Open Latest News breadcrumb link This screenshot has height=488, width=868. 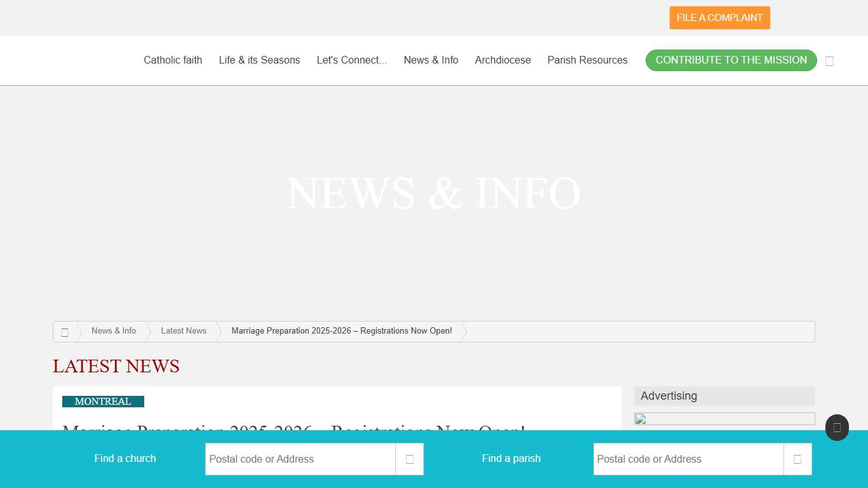(x=184, y=331)
